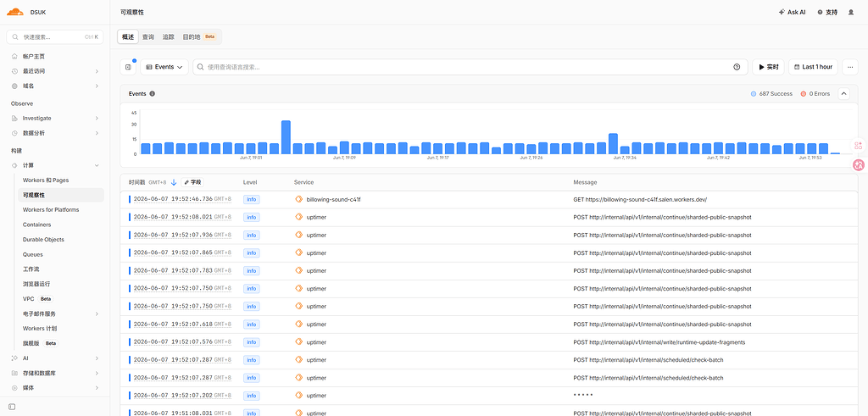Open log row 19:52:07.783

pyautogui.click(x=489, y=271)
